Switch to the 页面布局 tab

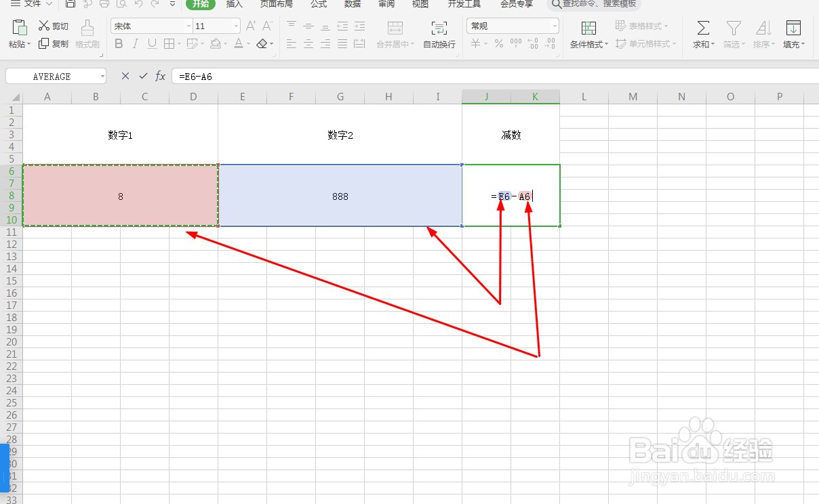[277, 3]
